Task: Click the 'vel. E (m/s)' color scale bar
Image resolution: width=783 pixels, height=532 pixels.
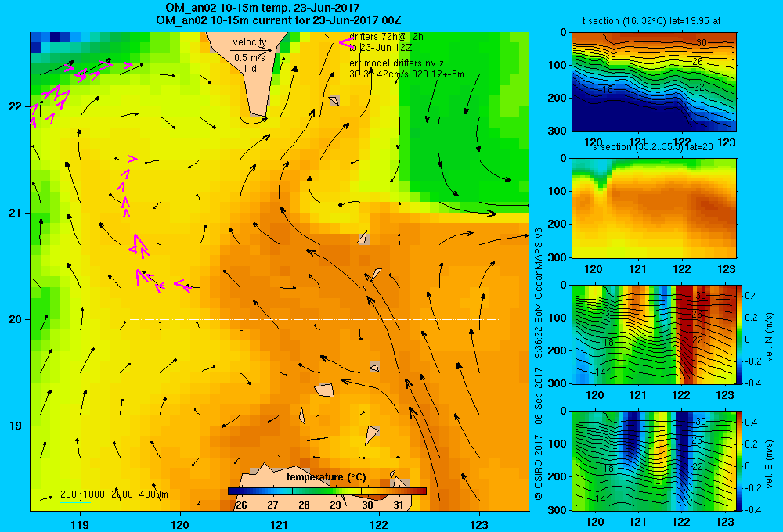Action: [740, 461]
